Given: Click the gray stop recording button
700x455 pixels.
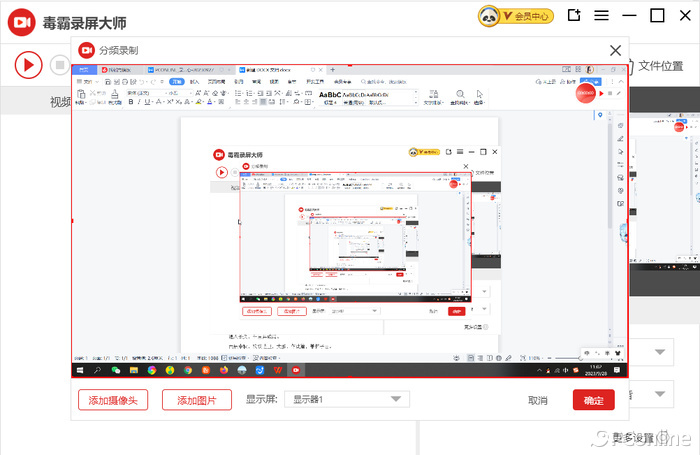Looking at the screenshot, I should point(60,65).
